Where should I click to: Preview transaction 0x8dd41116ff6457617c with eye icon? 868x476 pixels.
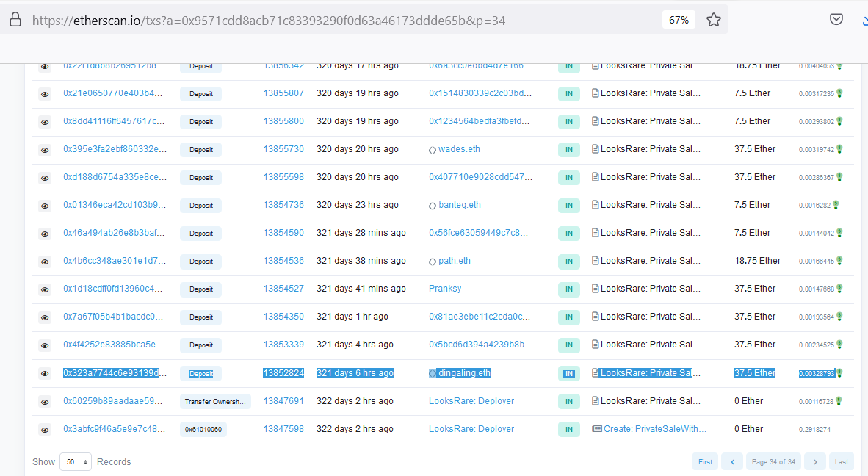(45, 122)
